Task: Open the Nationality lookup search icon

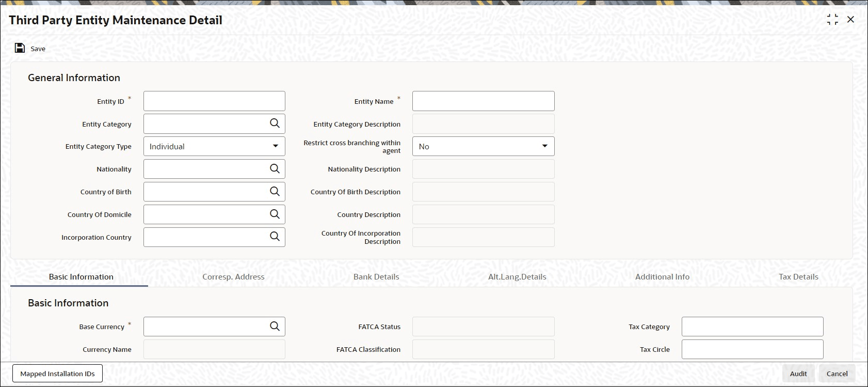Action: point(275,169)
